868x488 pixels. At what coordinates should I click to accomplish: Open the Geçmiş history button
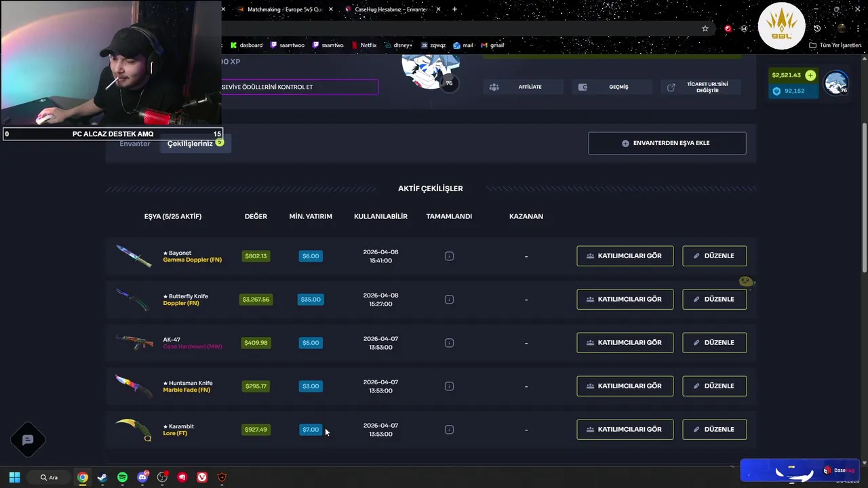(612, 87)
